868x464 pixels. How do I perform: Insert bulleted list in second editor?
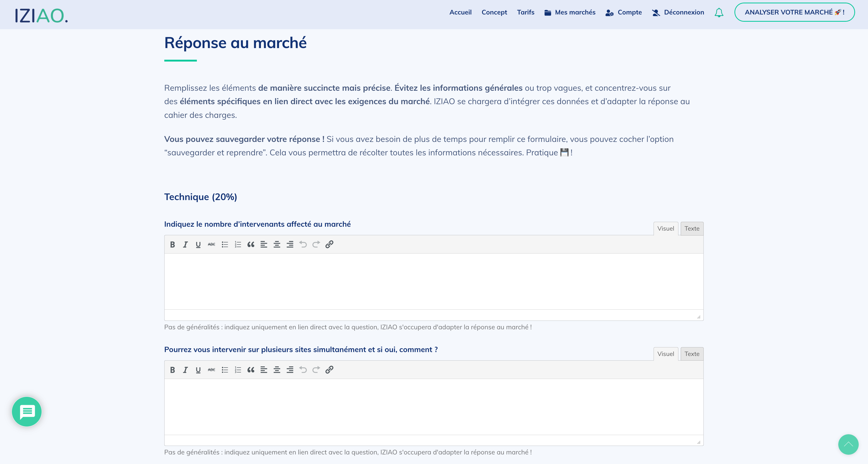(225, 370)
